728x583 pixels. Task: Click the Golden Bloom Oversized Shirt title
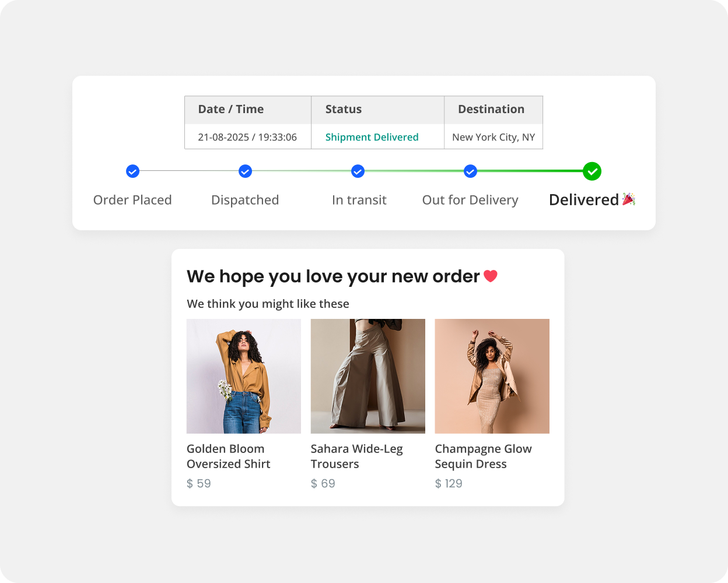(x=228, y=456)
